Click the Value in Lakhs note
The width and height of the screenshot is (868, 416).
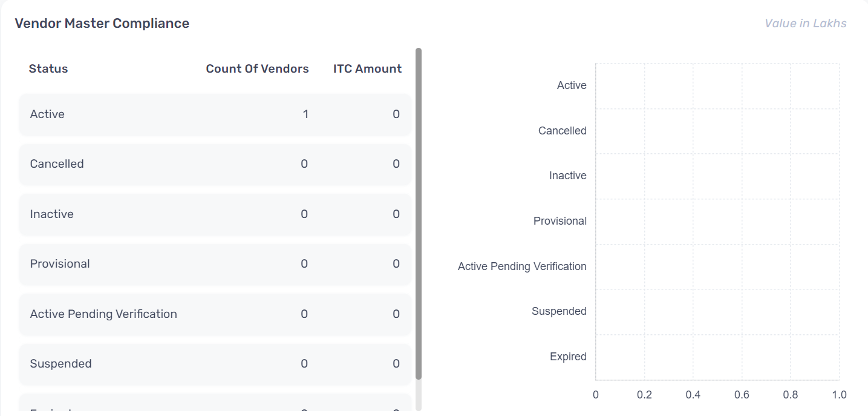coord(805,24)
